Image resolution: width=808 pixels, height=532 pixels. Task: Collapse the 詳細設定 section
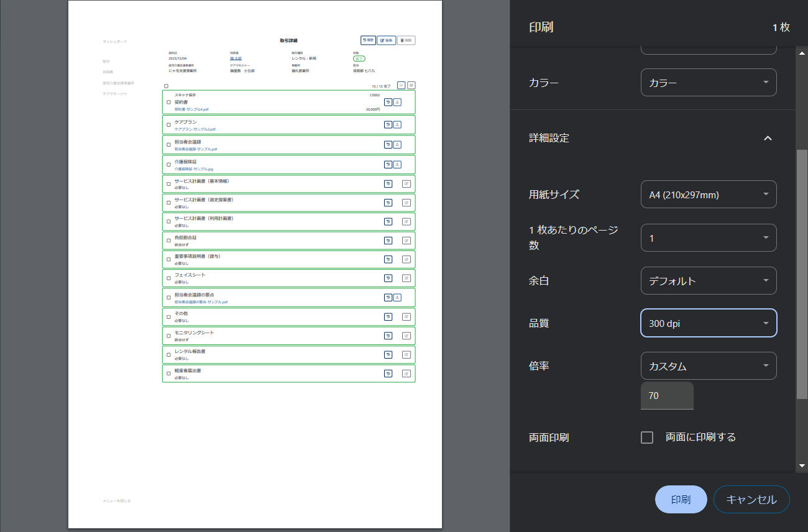(768, 138)
